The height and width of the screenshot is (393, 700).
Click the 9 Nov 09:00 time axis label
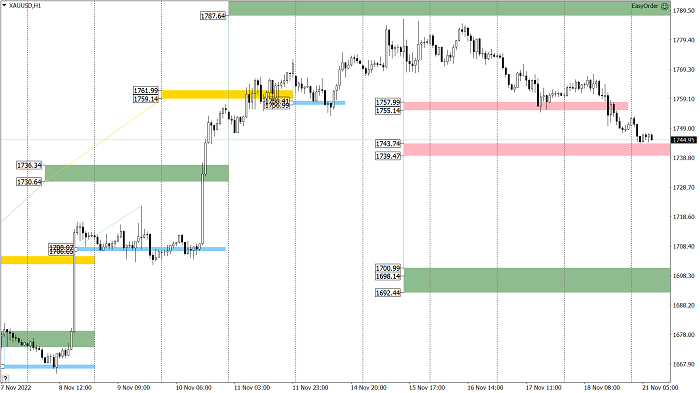pos(133,388)
